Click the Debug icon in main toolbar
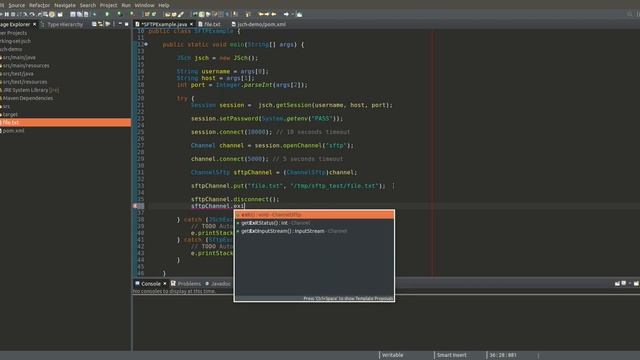 coord(94,14)
